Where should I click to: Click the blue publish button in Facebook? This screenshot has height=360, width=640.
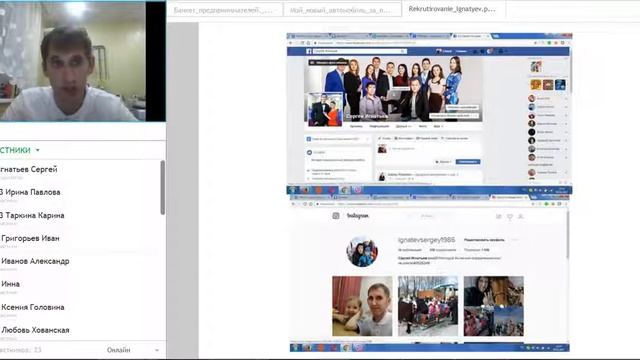pos(468,162)
